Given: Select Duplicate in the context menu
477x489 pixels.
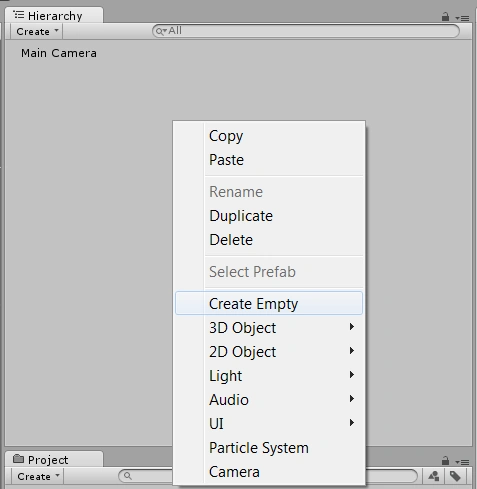Looking at the screenshot, I should click(x=269, y=216).
